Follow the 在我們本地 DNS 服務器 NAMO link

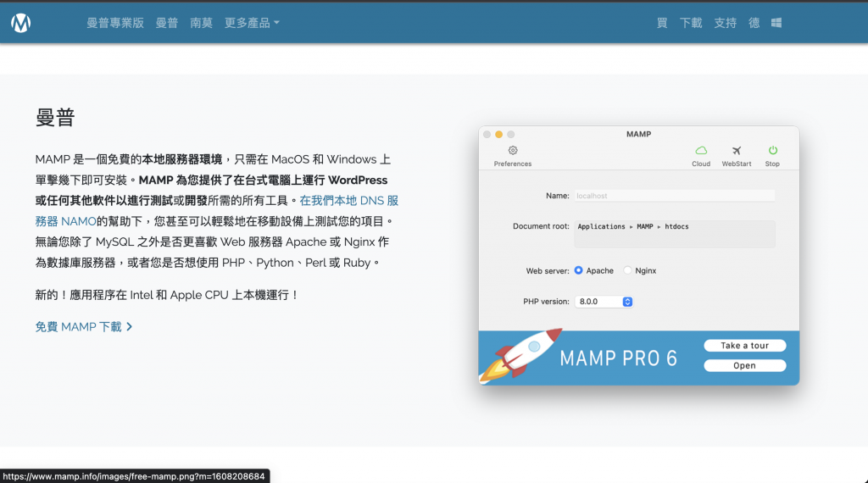click(x=349, y=201)
